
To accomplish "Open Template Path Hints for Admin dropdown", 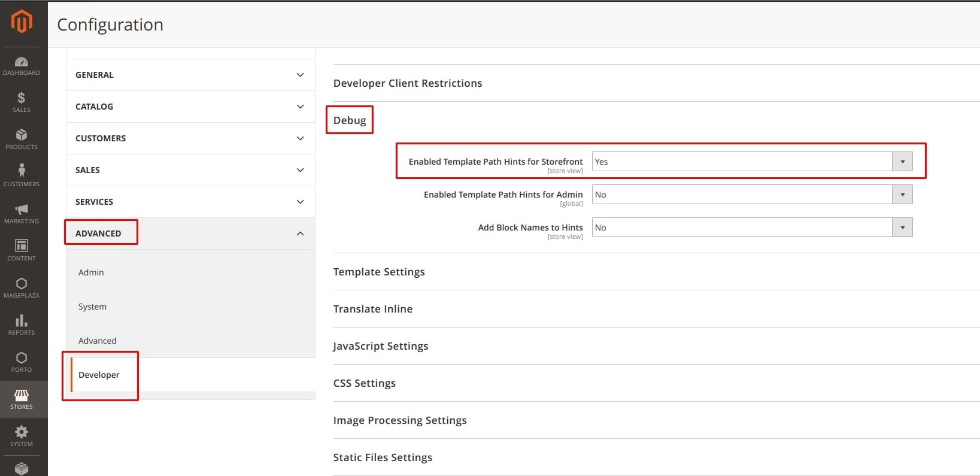I will pos(752,195).
